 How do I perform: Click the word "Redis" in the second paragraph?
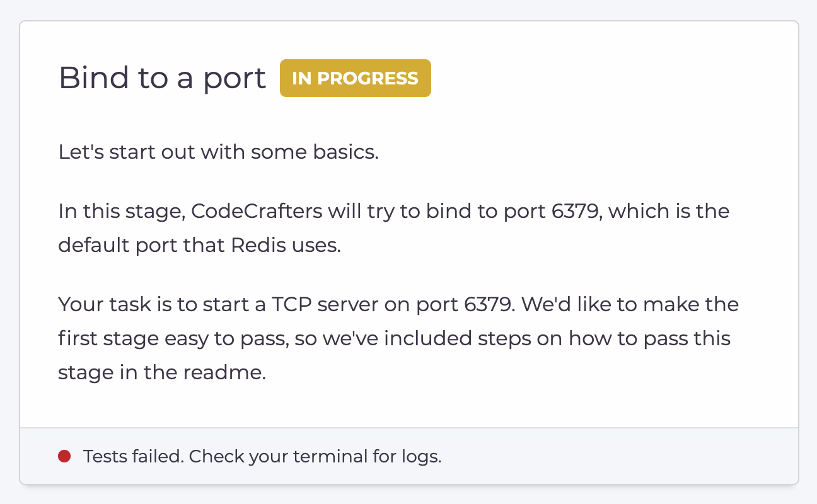(x=258, y=244)
